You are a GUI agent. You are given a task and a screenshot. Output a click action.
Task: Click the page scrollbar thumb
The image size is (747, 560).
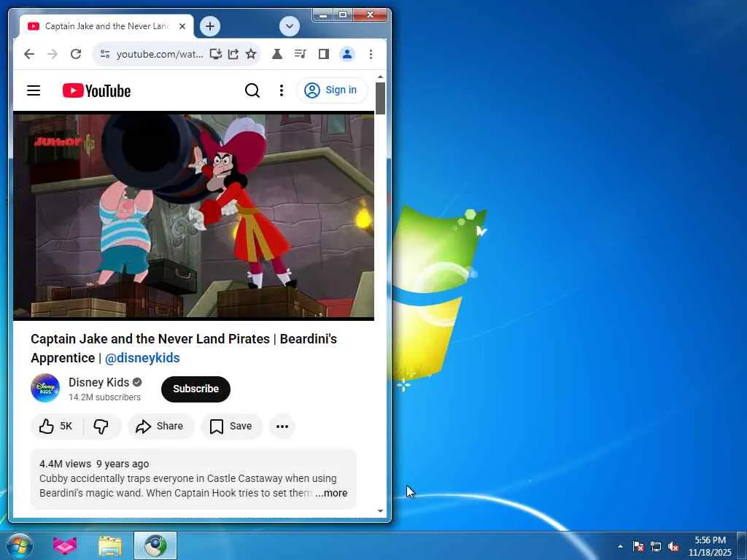(380, 98)
